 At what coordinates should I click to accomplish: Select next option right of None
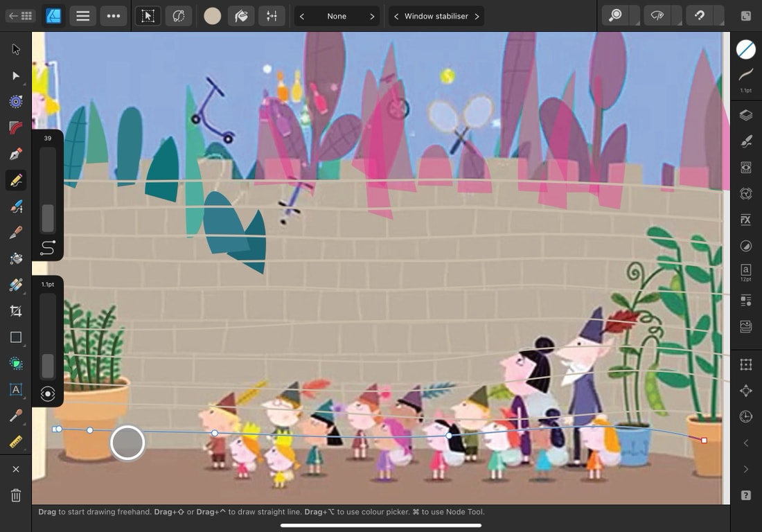[372, 16]
